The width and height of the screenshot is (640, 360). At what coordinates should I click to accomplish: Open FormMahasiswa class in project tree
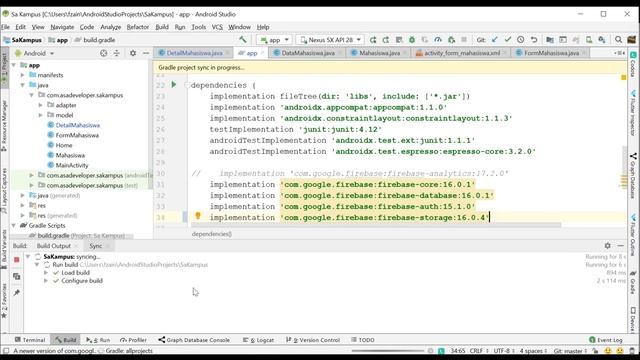click(77, 135)
